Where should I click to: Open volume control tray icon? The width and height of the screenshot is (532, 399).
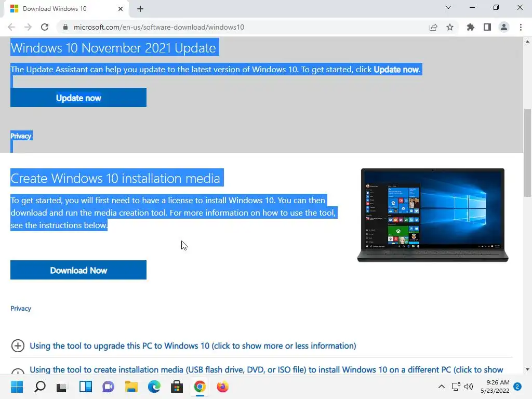point(469,387)
